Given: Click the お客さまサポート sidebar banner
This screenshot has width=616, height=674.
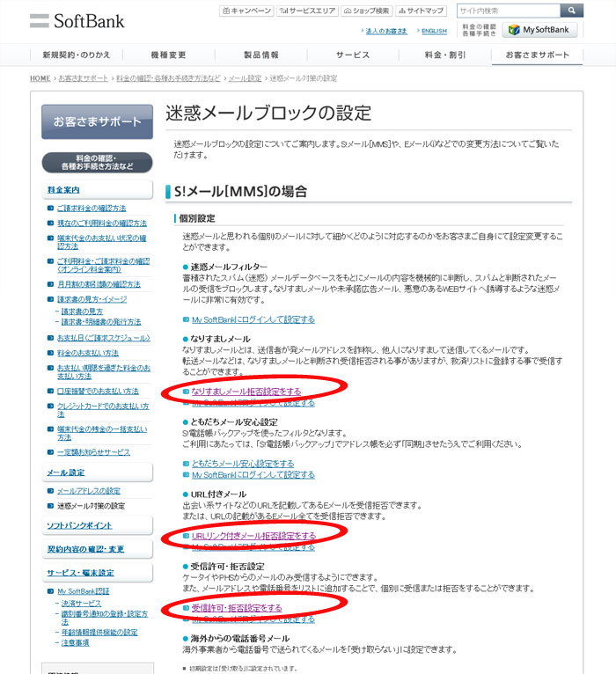Looking at the screenshot, I should [97, 121].
